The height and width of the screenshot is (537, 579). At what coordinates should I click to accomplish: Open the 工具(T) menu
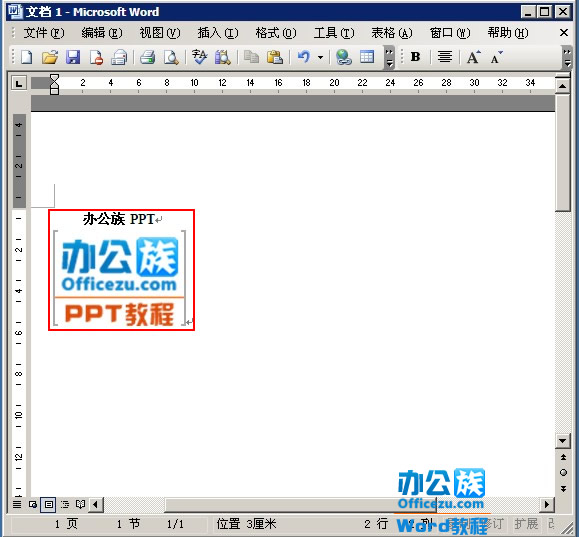[x=334, y=33]
